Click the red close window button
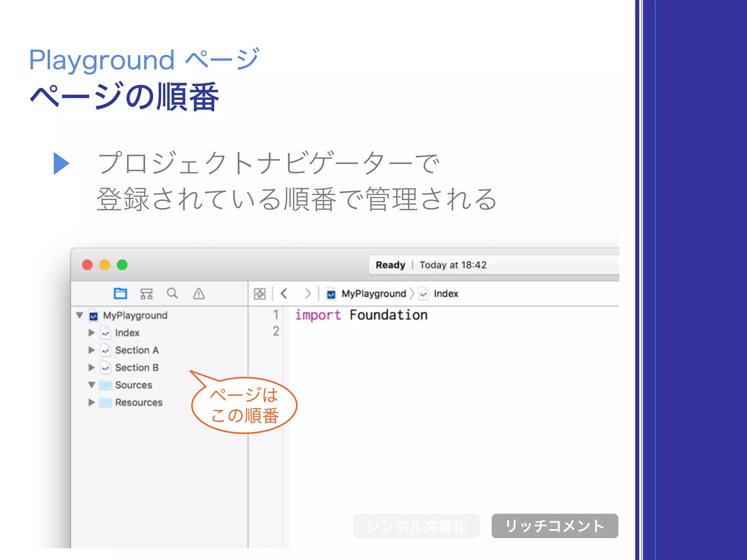Viewport: 747px width, 560px height. (87, 265)
